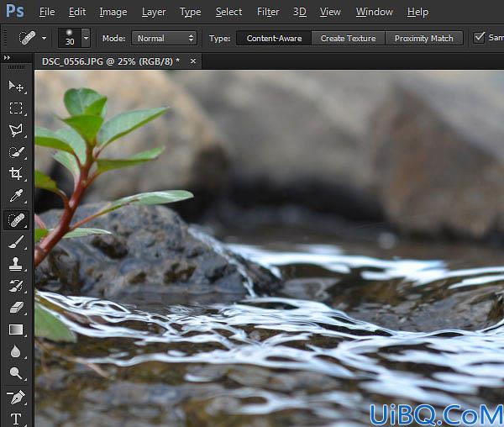
Task: Open the Filter menu
Action: 268,12
